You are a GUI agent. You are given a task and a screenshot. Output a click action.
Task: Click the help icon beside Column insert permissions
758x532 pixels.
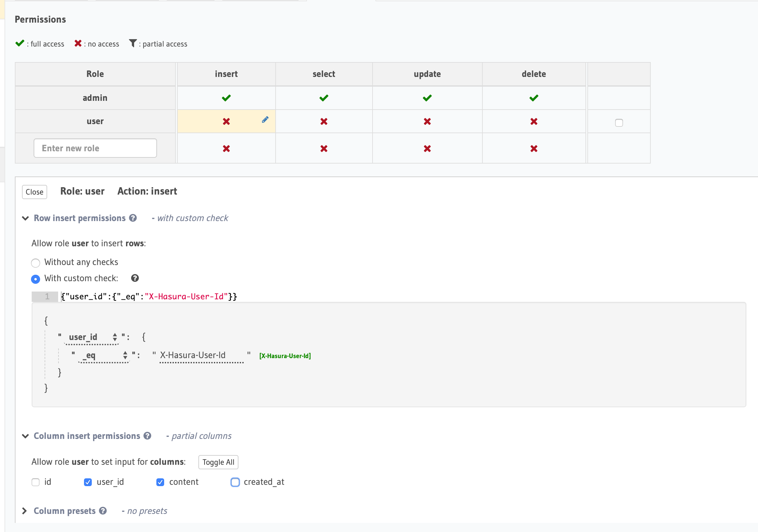coord(147,436)
